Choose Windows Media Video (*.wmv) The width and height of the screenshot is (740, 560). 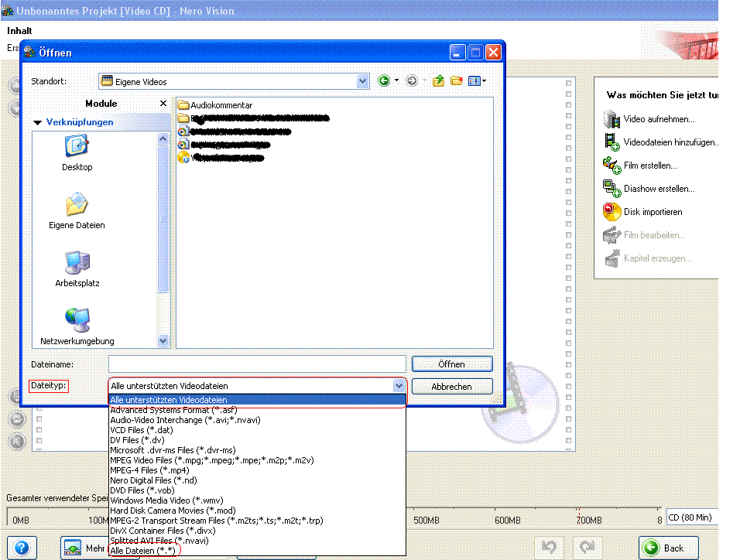pyautogui.click(x=257, y=500)
